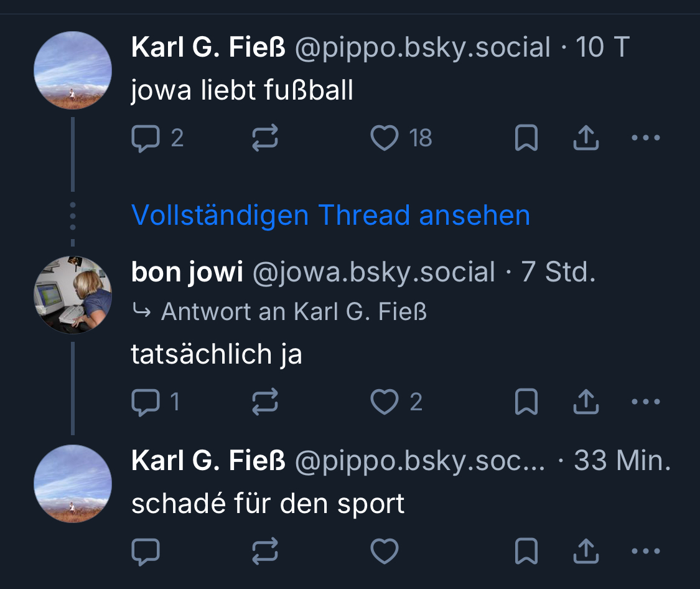
Task: Open more options for 'schadé für den sport'
Action: (645, 552)
